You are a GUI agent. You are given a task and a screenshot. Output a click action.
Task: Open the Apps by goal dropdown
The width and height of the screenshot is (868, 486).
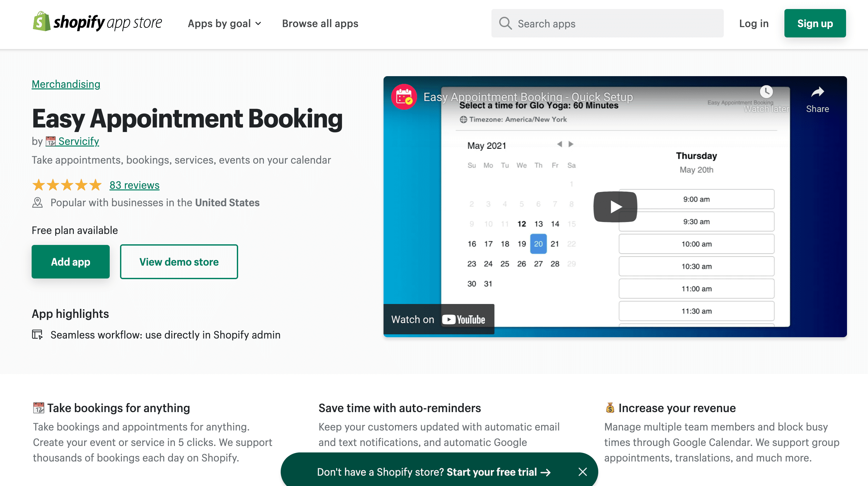pos(224,23)
